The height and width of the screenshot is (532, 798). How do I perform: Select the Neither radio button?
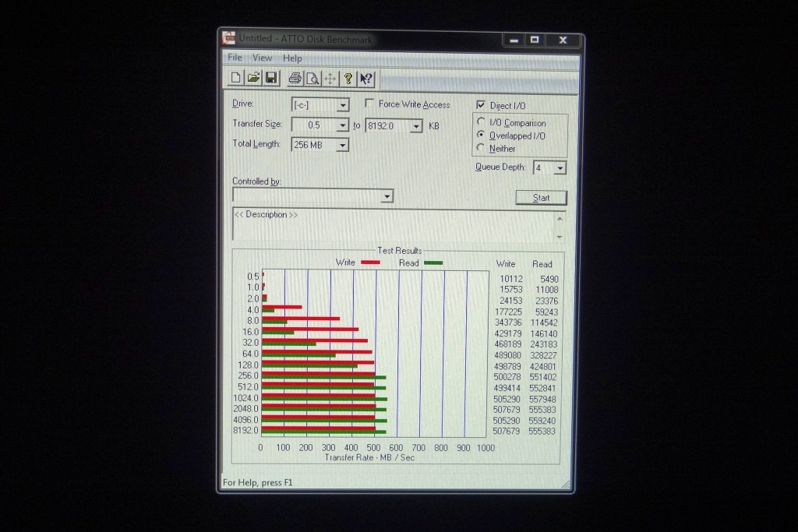481,148
